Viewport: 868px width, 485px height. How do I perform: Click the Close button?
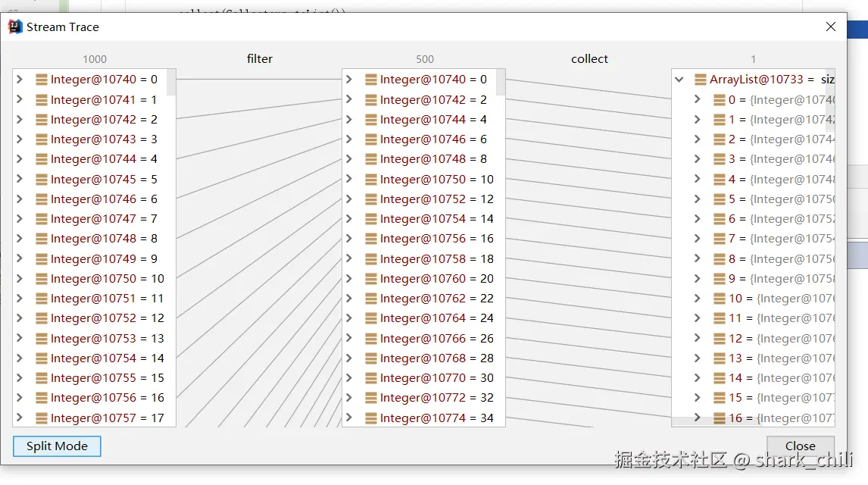[x=800, y=446]
